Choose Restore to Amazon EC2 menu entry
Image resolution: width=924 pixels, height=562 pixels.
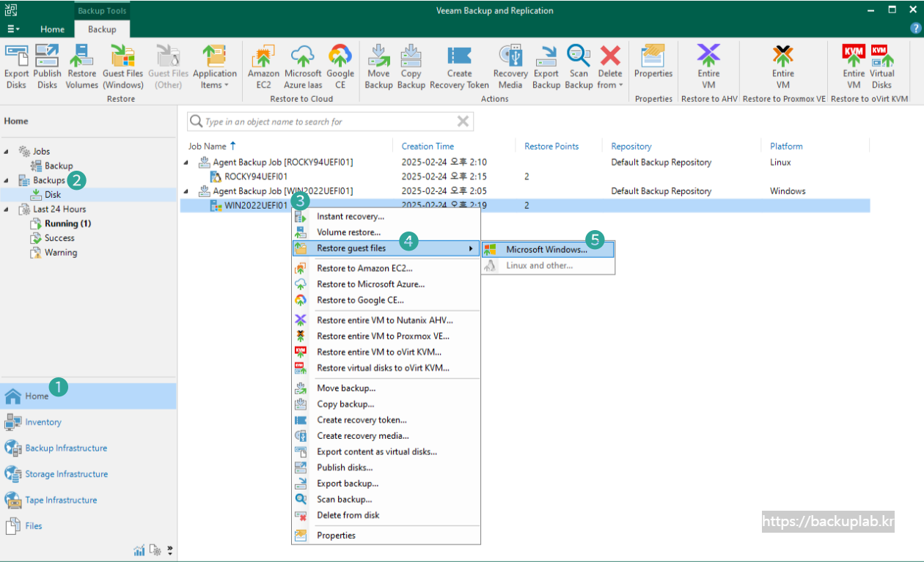point(386,268)
